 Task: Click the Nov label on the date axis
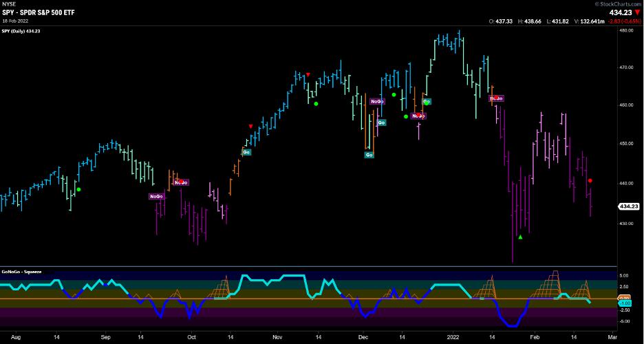277,336
